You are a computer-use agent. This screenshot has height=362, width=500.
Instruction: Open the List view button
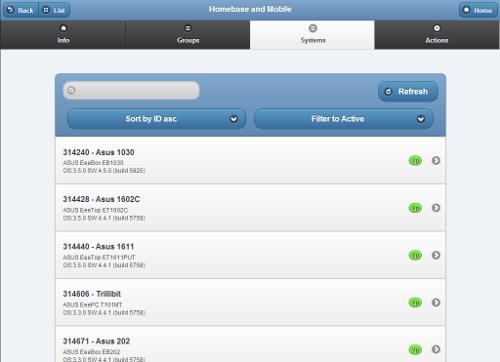point(54,10)
